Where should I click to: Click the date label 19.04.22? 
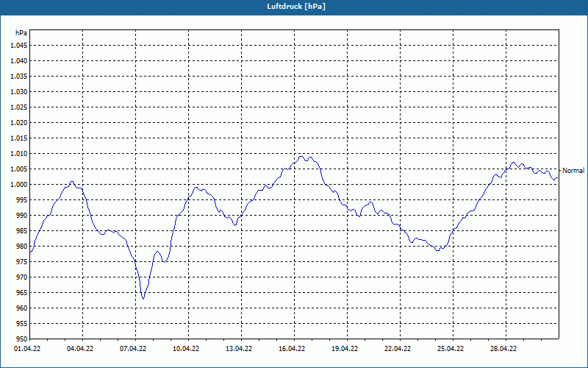click(345, 349)
